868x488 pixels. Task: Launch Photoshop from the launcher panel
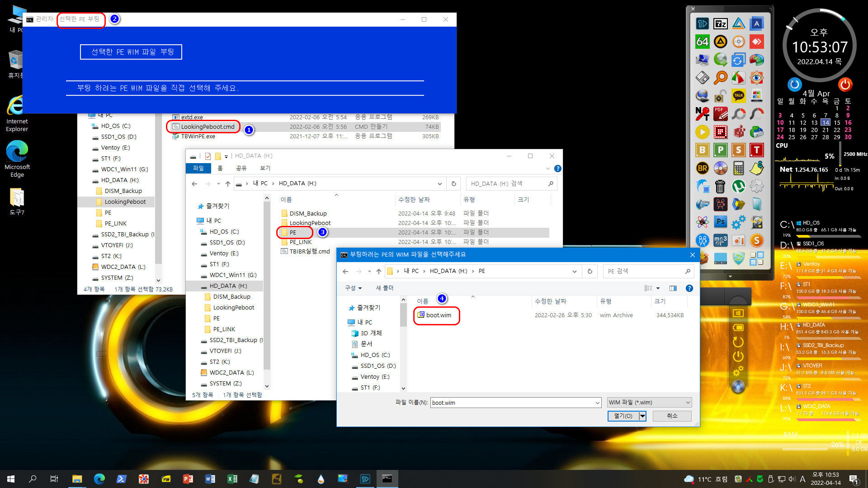tap(720, 222)
